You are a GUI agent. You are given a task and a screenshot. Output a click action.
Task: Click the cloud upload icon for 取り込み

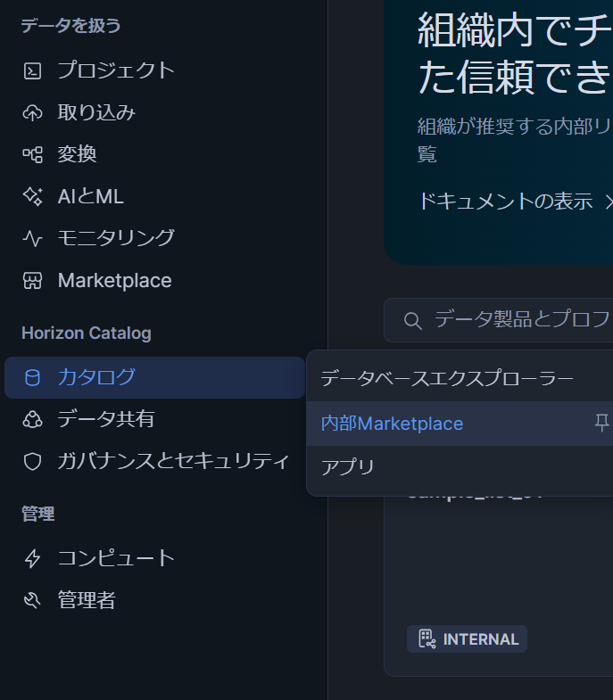(x=32, y=112)
